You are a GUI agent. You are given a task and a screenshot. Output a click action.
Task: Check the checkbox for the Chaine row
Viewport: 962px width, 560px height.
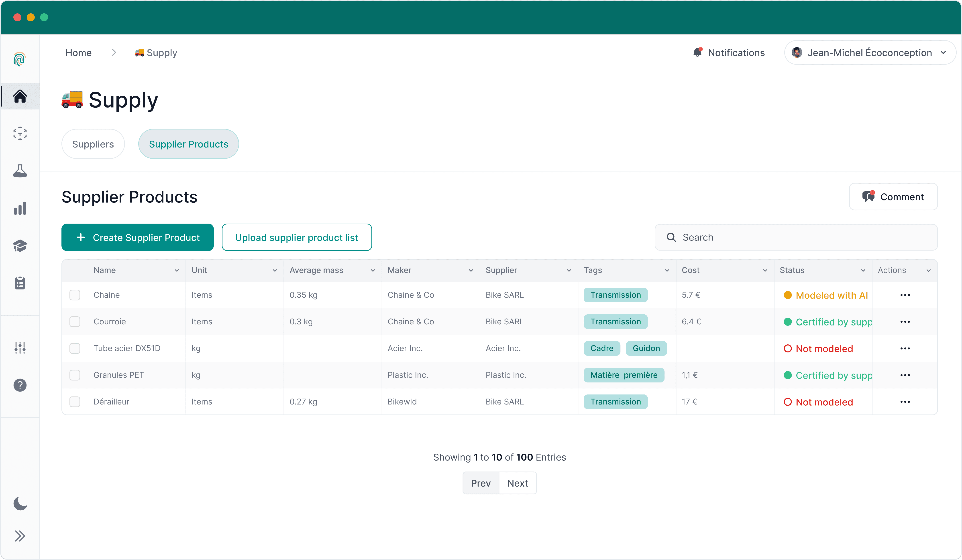tap(75, 295)
